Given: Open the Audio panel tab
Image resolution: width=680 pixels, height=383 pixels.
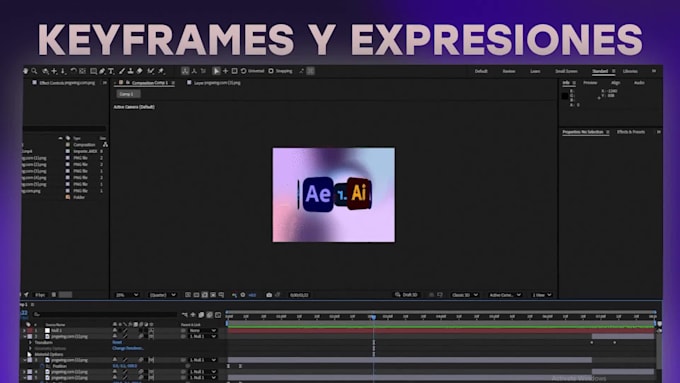Looking at the screenshot, I should coord(639,83).
